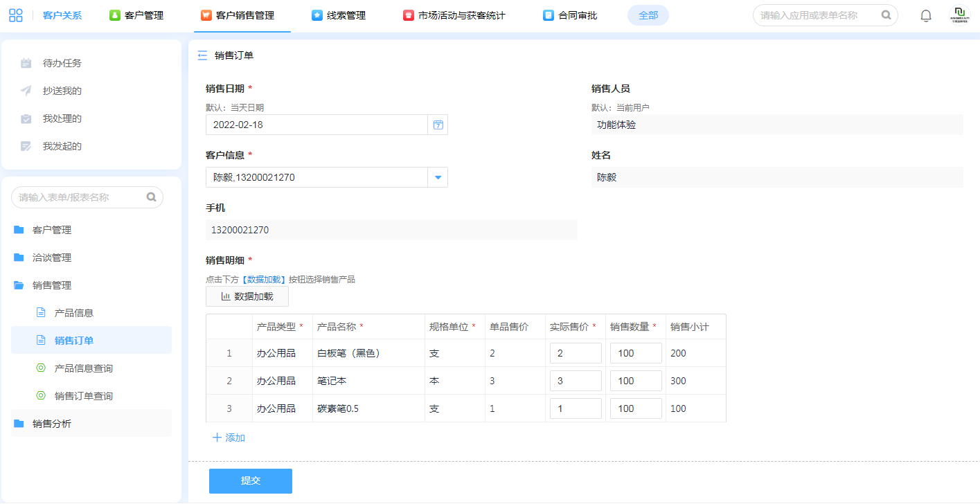Click search icon in form name filter

tap(151, 197)
